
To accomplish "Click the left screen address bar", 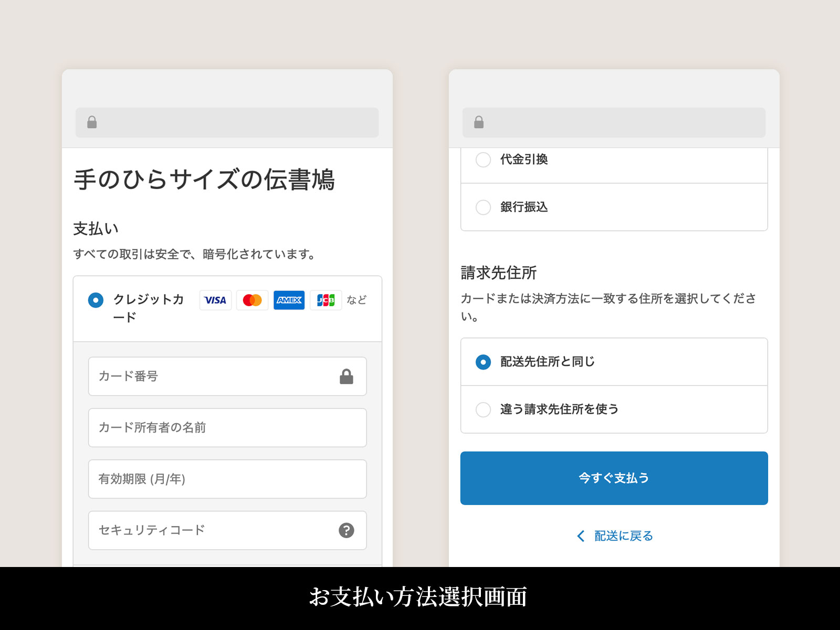I will [227, 123].
